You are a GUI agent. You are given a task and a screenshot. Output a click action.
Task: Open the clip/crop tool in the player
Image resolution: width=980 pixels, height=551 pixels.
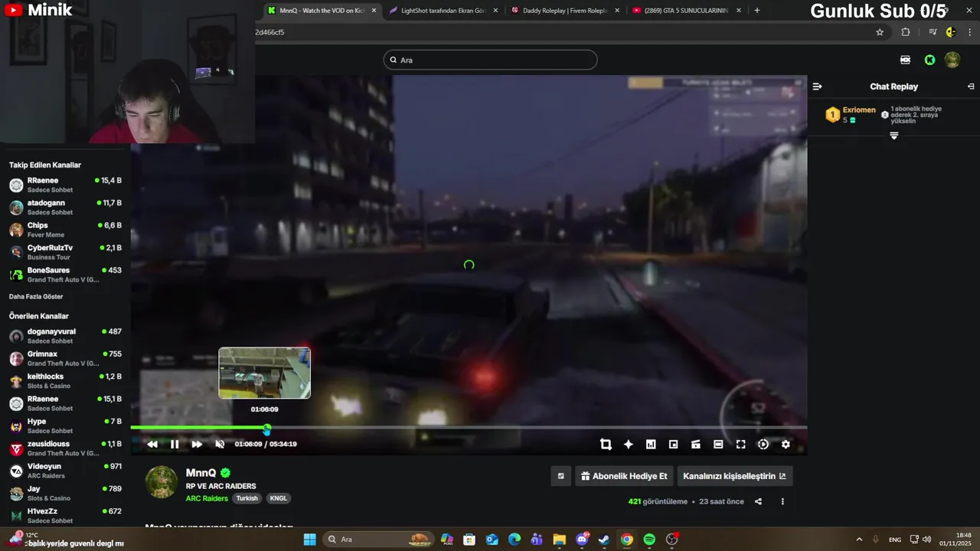coord(606,444)
